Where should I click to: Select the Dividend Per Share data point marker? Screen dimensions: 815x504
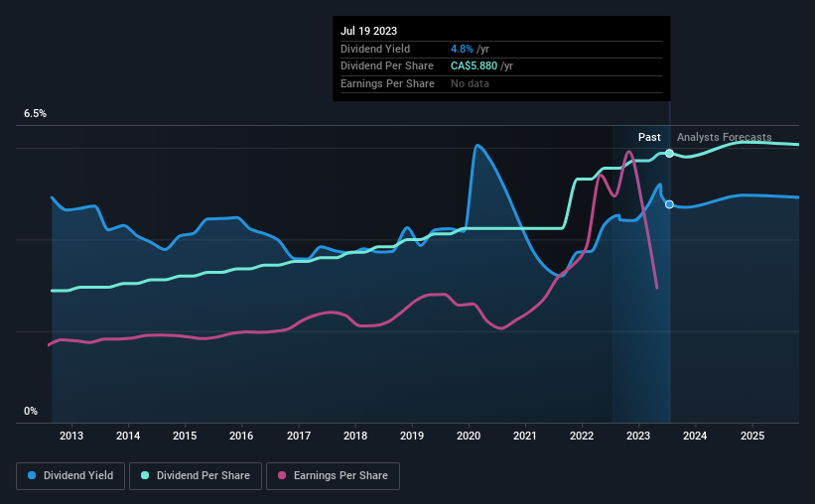pyautogui.click(x=669, y=153)
